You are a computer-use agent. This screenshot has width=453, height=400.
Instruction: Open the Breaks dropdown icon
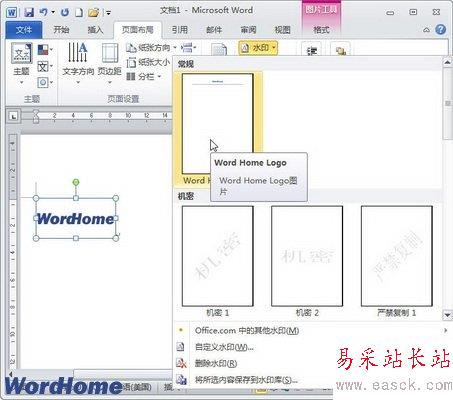coord(188,48)
